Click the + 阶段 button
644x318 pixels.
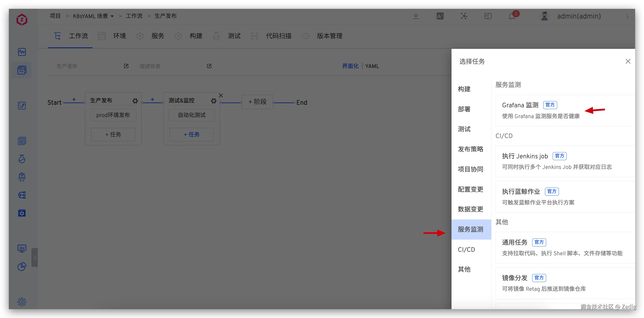click(x=257, y=102)
